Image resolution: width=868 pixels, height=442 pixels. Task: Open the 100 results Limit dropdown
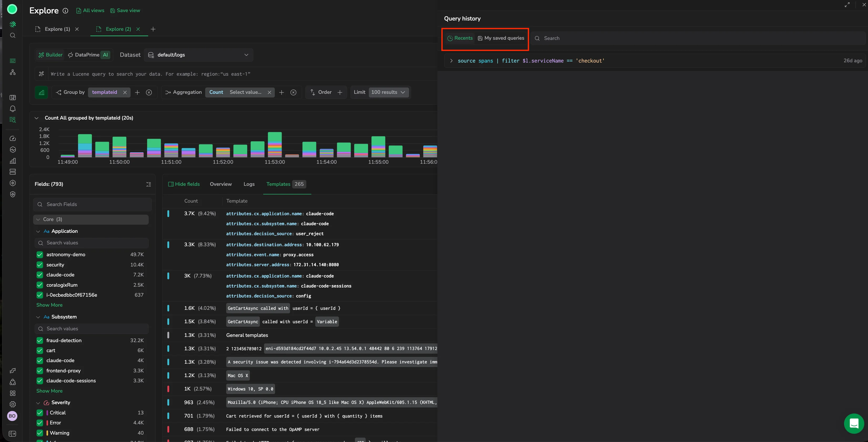click(x=389, y=92)
